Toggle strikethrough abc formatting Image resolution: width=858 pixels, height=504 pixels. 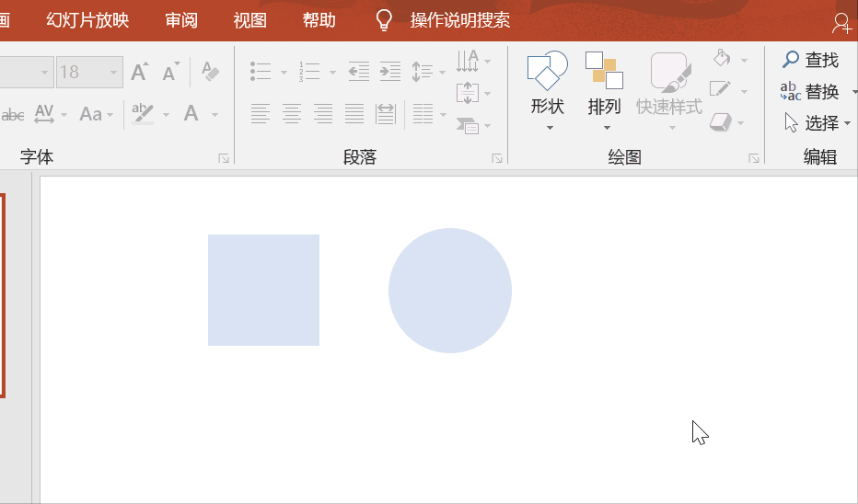(x=13, y=115)
